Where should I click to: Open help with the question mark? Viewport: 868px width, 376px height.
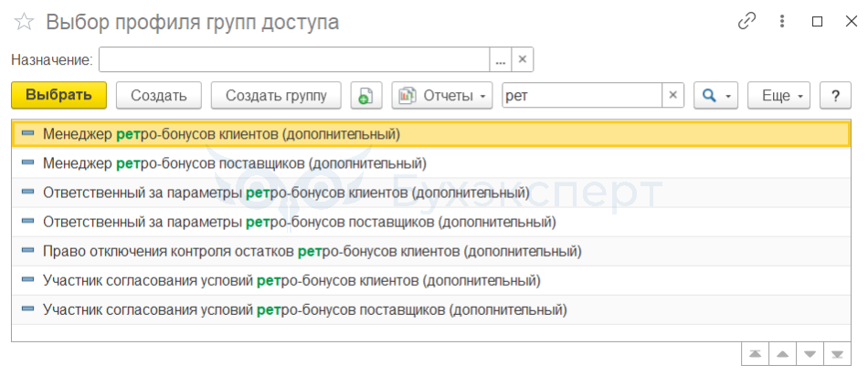(835, 96)
